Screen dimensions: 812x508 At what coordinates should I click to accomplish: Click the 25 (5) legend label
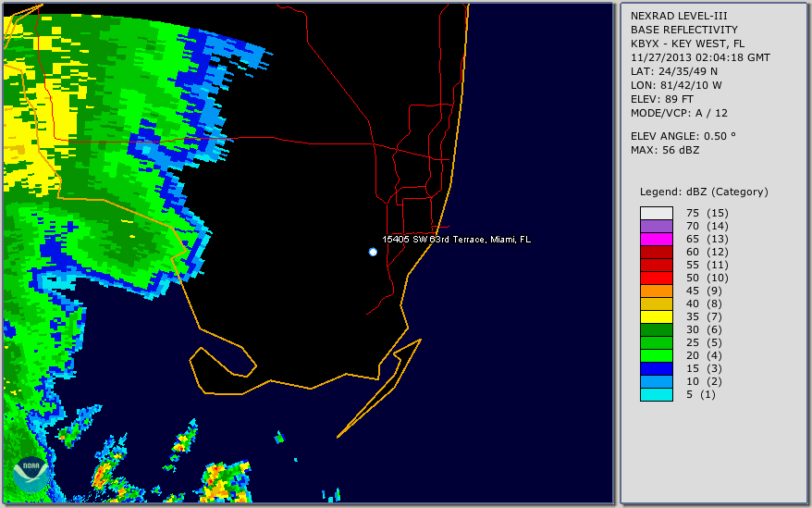click(x=705, y=342)
